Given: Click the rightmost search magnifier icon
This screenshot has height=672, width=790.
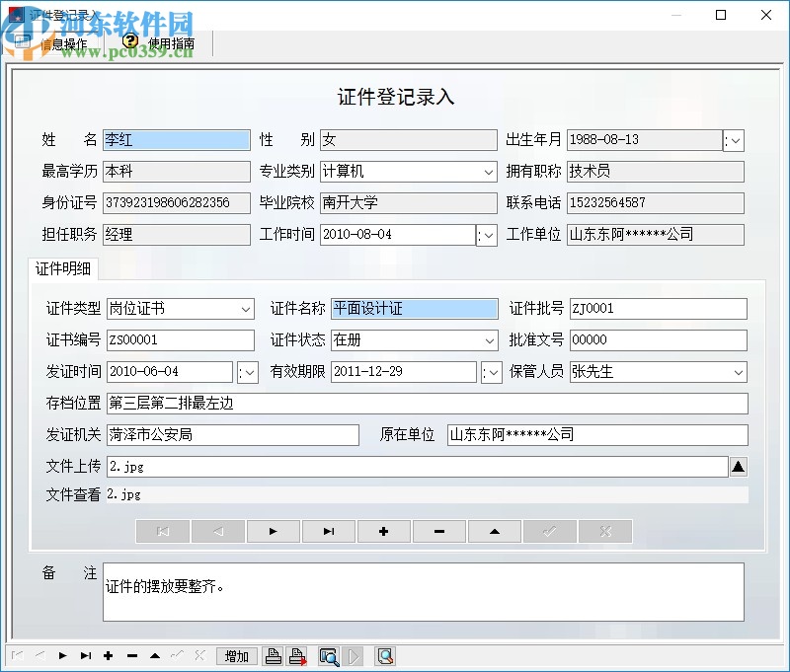Looking at the screenshot, I should [385, 655].
